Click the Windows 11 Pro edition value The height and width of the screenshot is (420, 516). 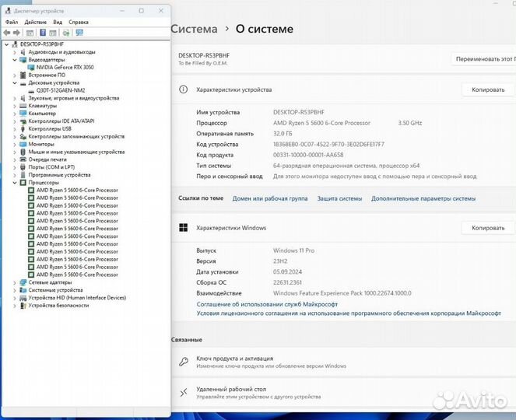coord(293,250)
